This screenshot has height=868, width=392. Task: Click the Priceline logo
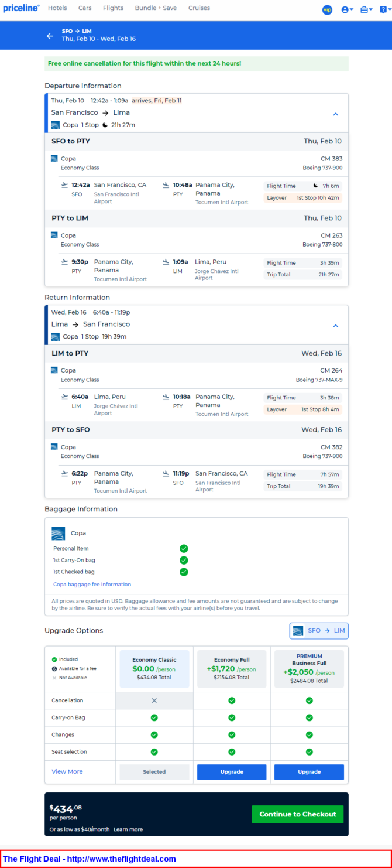click(21, 8)
